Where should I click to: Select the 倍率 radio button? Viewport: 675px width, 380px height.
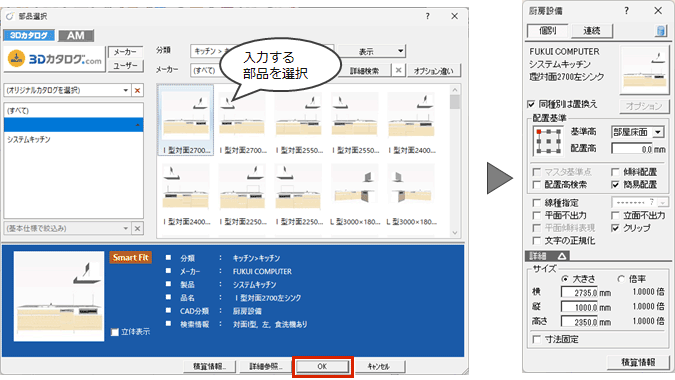click(621, 279)
